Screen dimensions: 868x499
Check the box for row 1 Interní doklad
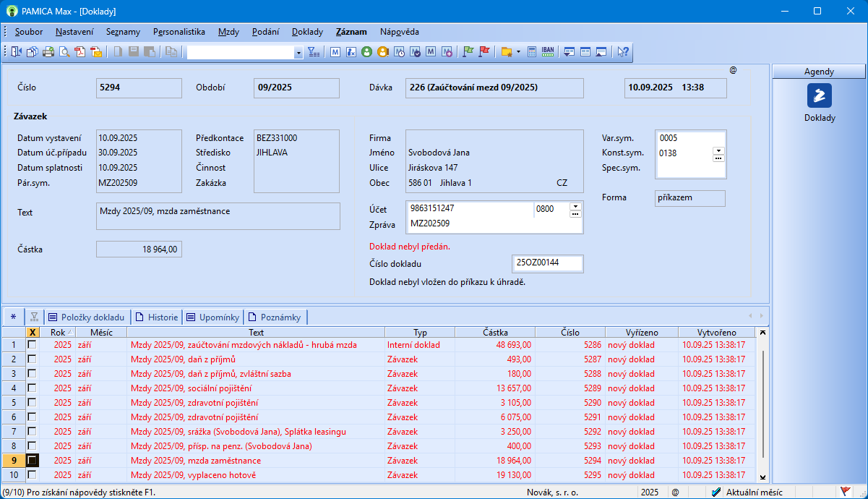[32, 345]
